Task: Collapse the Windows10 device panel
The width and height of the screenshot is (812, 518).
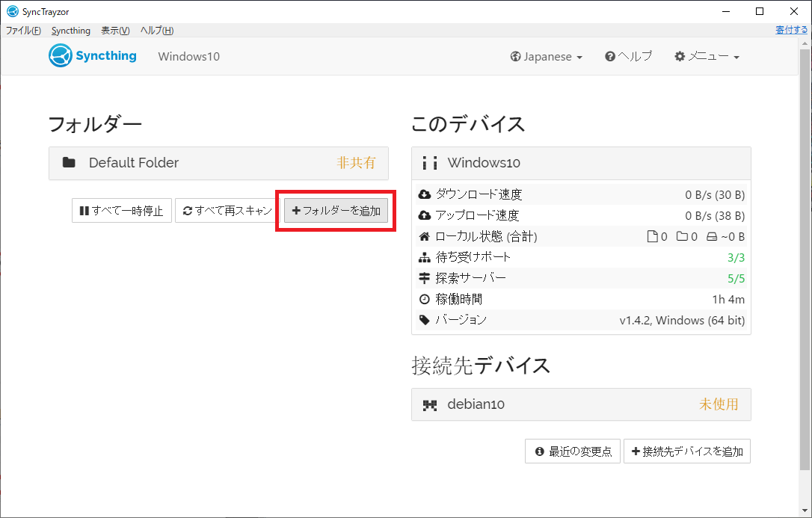Action: (581, 163)
